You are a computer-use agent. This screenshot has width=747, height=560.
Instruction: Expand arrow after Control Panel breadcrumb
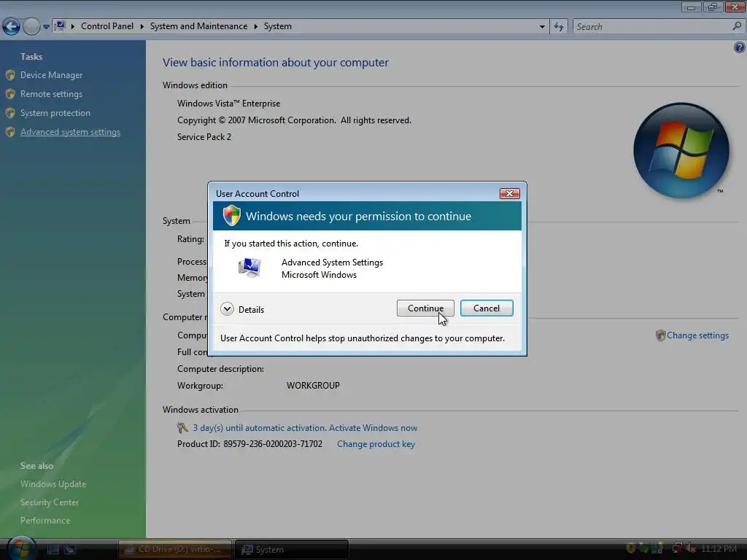tap(142, 26)
